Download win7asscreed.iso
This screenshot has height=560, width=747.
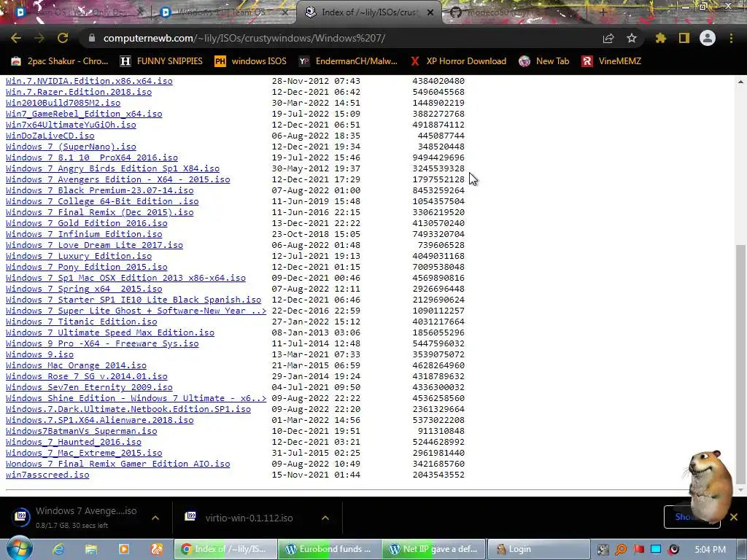point(47,475)
